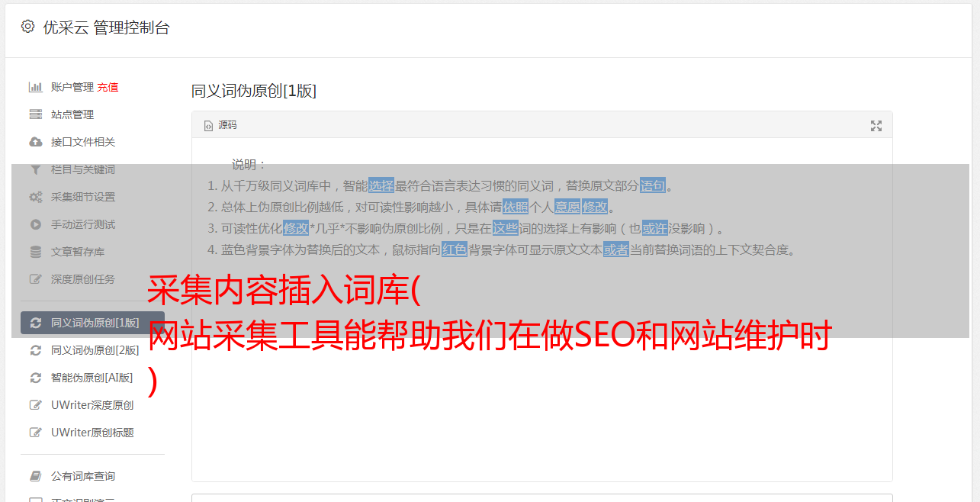Click highlighted word 选择 in the text
This screenshot has height=502, width=980.
(381, 185)
